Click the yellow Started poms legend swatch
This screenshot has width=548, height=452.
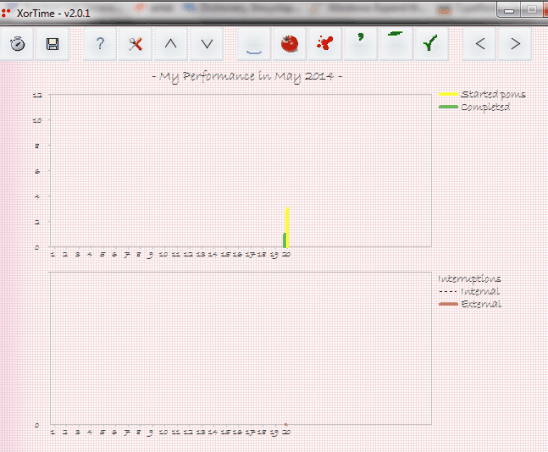click(x=448, y=94)
